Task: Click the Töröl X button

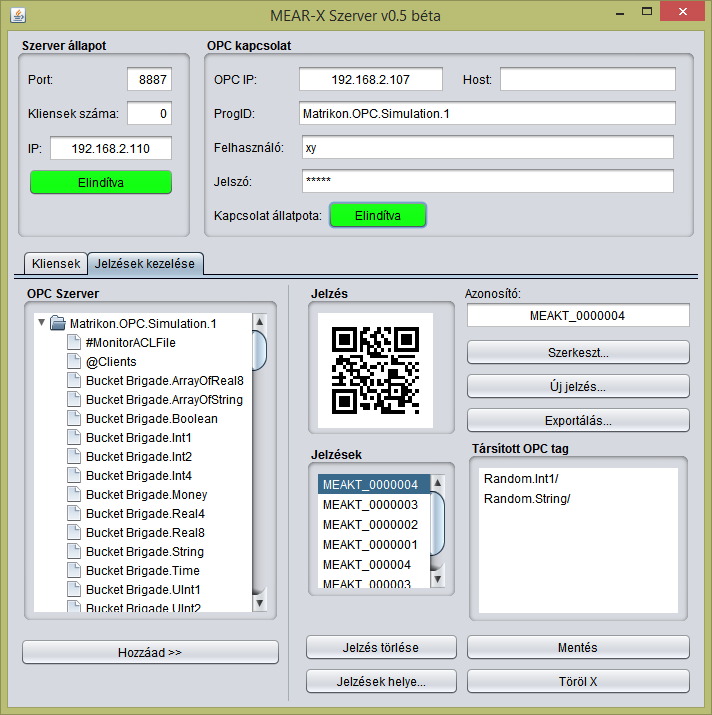Action: click(578, 681)
